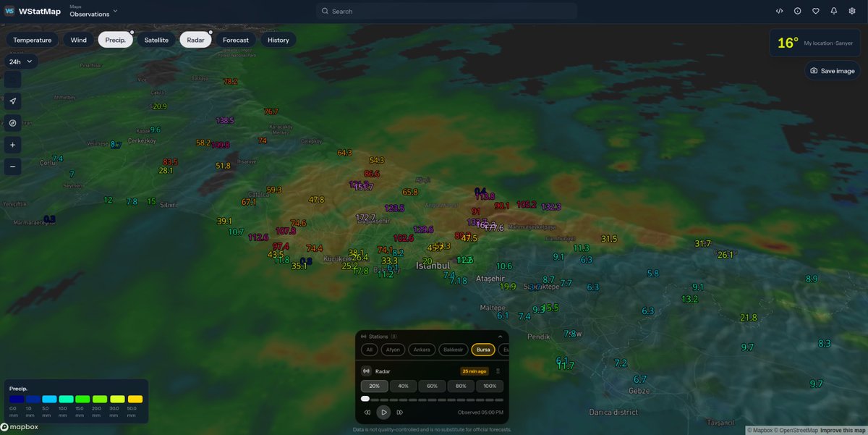Click the radar timeline slider handle
This screenshot has width=868, height=435.
(365, 399)
